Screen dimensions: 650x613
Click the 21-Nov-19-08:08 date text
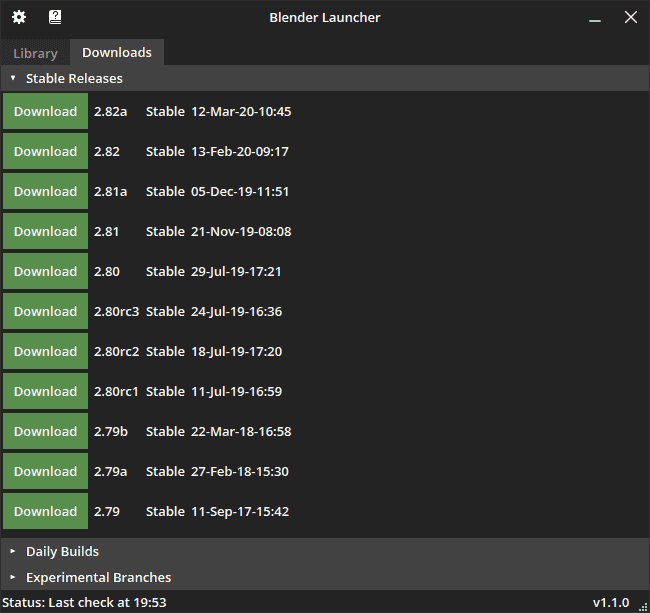click(241, 232)
